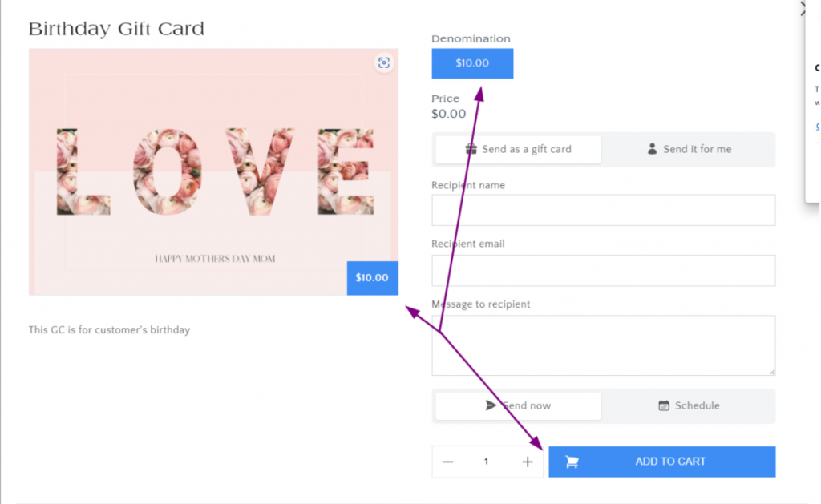The height and width of the screenshot is (504, 821).
Task: Click the person icon beside Send it for me
Action: point(652,149)
